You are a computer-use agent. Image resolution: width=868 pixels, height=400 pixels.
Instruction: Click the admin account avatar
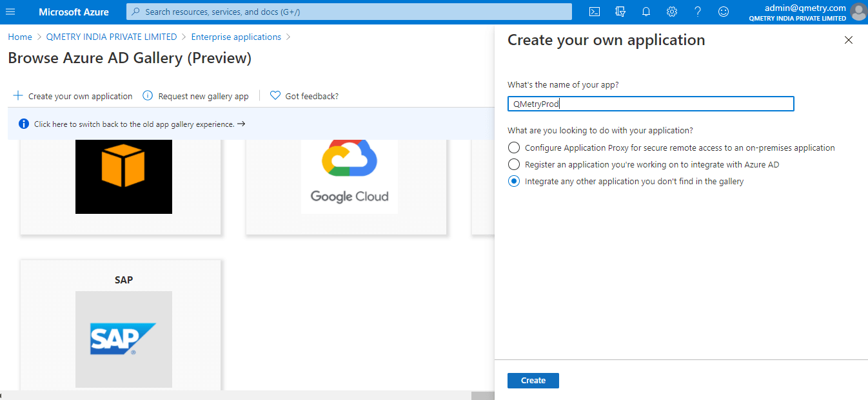click(858, 12)
